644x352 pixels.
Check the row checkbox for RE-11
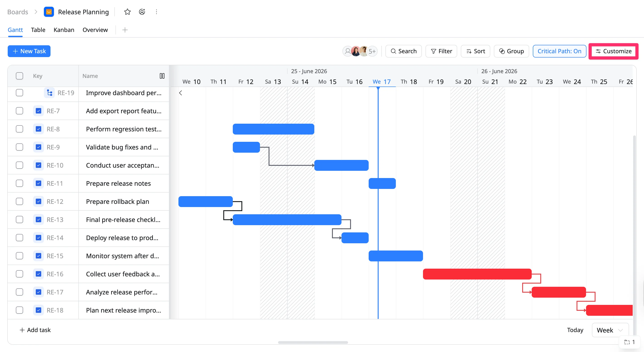[19, 183]
